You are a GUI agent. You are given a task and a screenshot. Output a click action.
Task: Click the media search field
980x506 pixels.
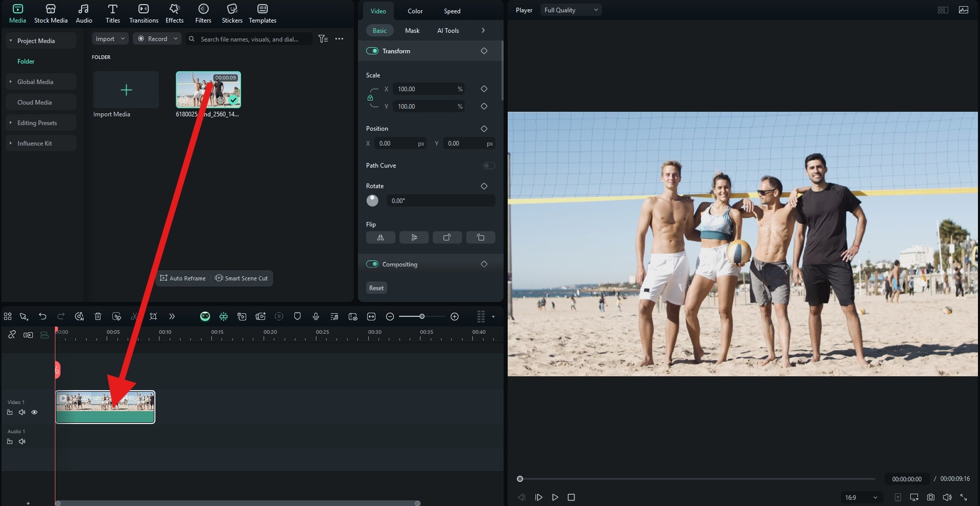click(249, 39)
